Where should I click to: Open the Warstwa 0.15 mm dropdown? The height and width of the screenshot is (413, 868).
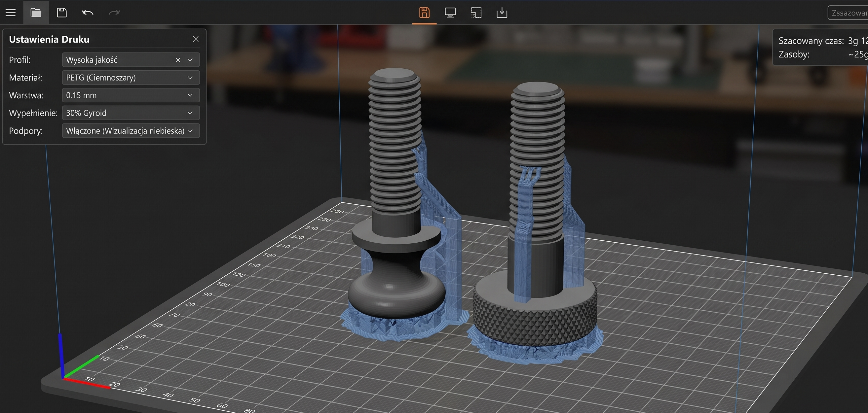click(131, 95)
